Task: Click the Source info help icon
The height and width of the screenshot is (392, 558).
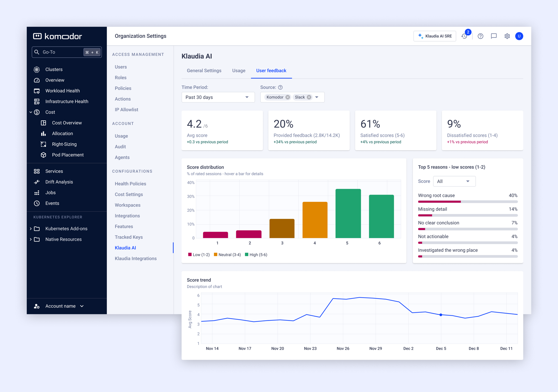Action: (x=280, y=87)
